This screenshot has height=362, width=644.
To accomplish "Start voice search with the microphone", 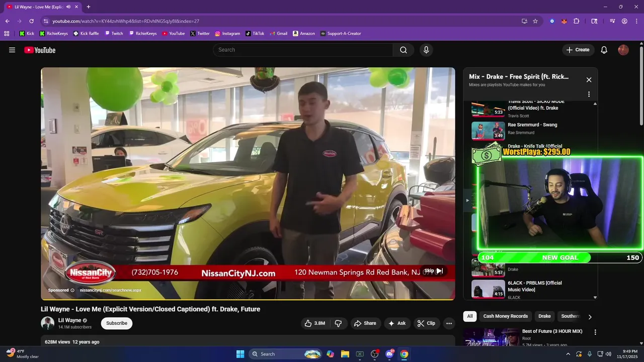I will pos(426,50).
